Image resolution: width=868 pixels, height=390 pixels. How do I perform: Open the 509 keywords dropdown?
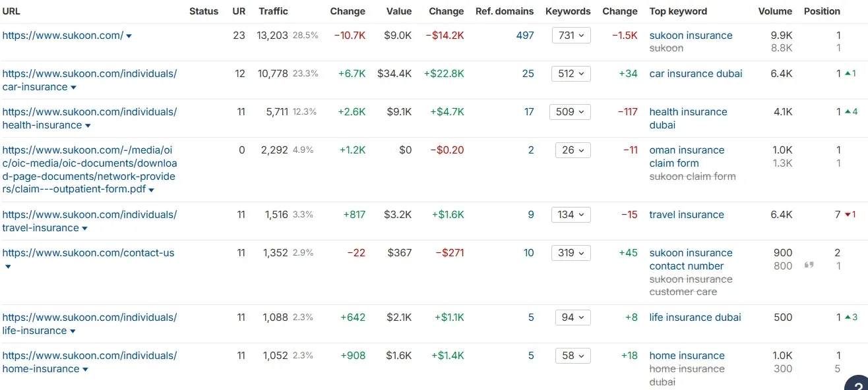(x=570, y=112)
